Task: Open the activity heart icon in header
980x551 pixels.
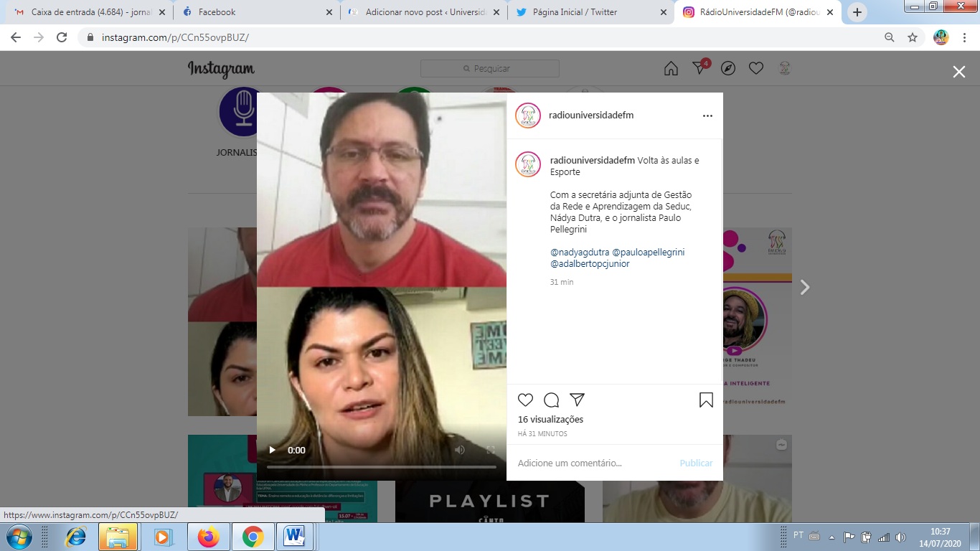Action: point(756,68)
